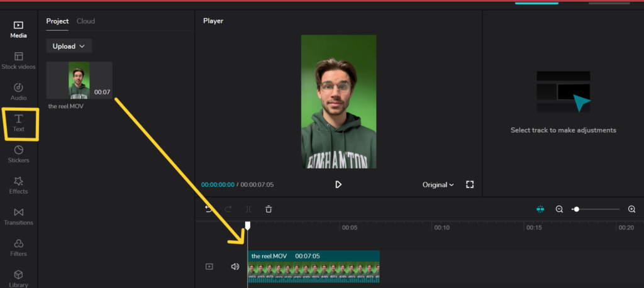Screen dimensions: 644x288
Task: Click the undo arrow above timeline
Action: 209,209
